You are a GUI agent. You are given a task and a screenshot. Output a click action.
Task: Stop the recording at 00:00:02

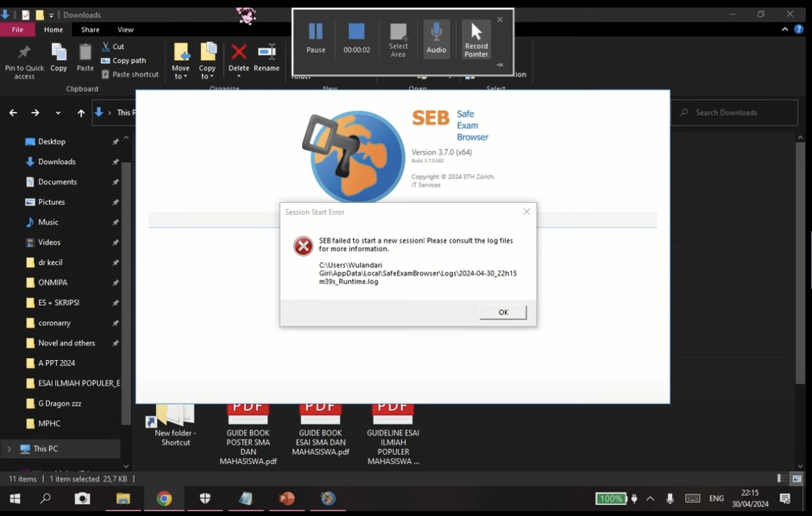(x=356, y=39)
